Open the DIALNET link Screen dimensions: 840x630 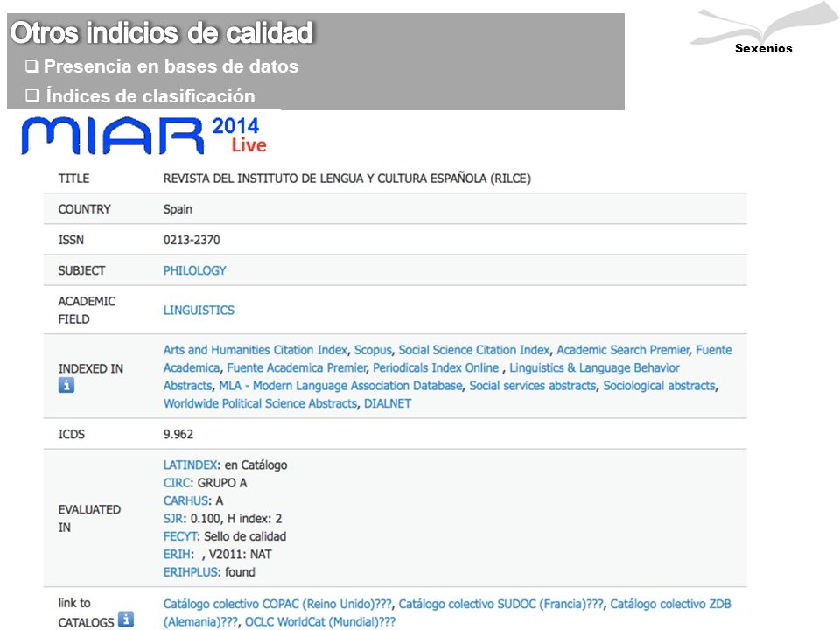[x=388, y=403]
